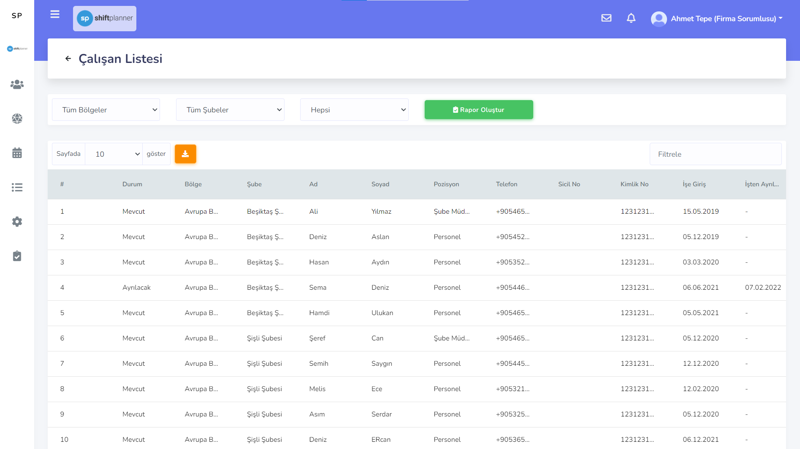Viewport: 800px width, 449px height.
Task: Open notifications bell icon
Action: 631,18
